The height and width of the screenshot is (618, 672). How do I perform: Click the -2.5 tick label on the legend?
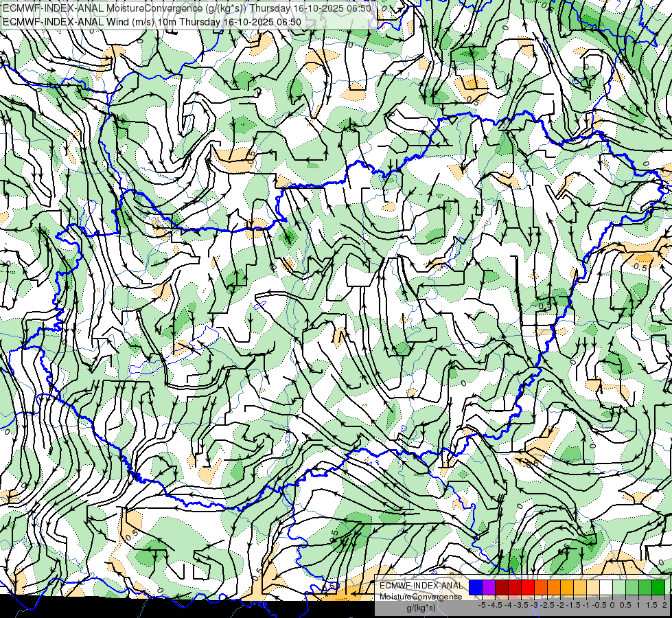point(547,605)
